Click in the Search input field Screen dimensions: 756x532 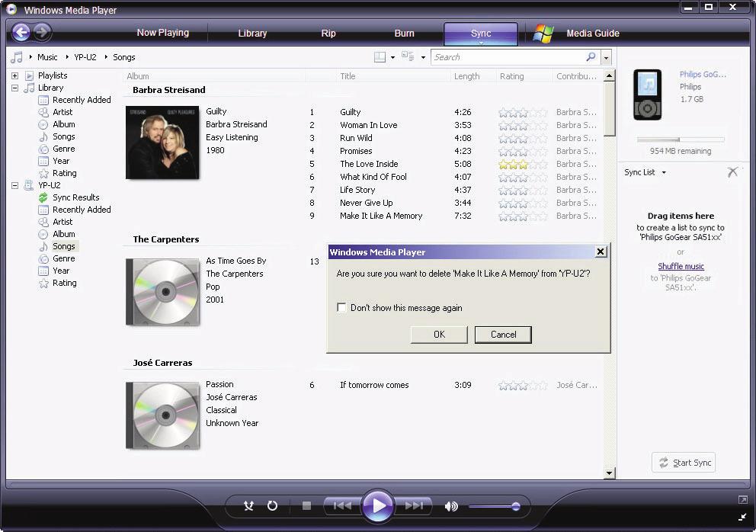508,57
